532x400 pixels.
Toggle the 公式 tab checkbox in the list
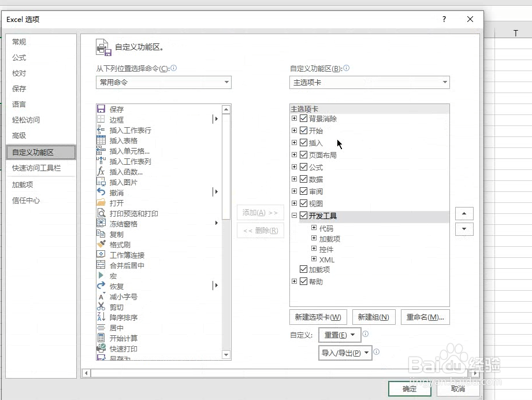point(304,167)
